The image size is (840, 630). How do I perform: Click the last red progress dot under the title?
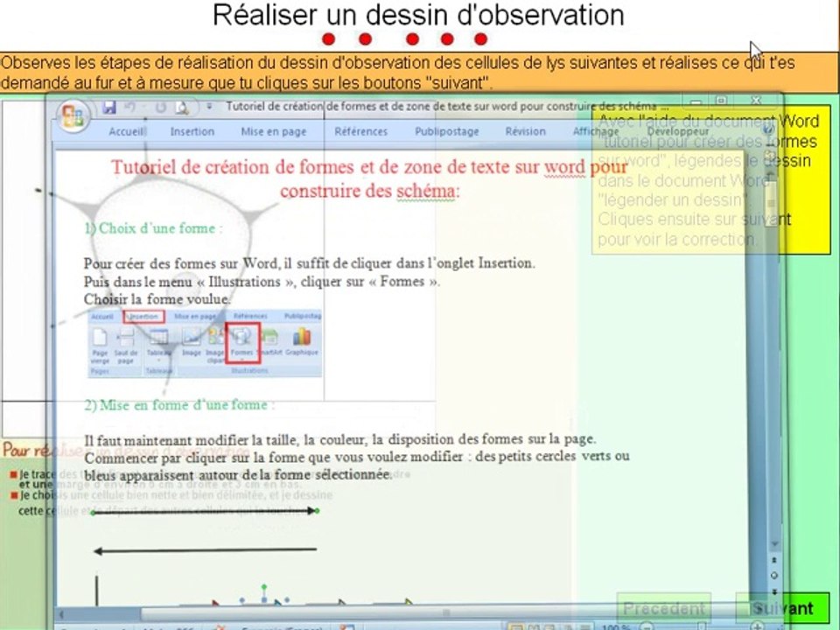coord(481,39)
